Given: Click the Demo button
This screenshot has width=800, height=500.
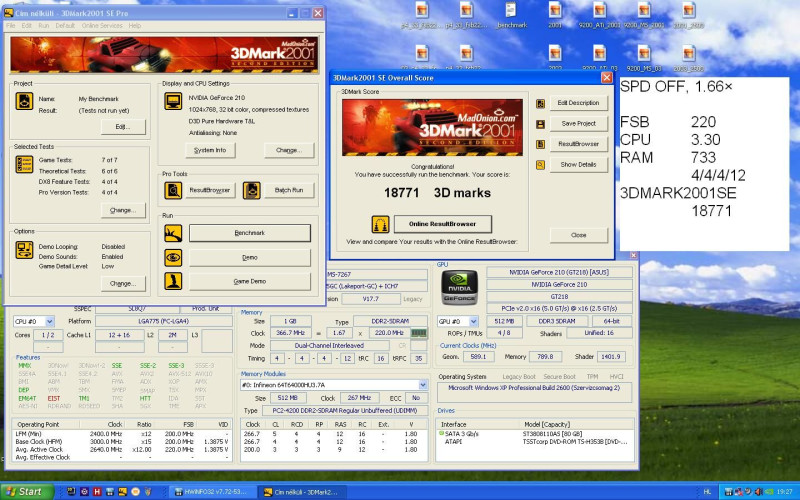Looking at the screenshot, I should click(x=249, y=257).
